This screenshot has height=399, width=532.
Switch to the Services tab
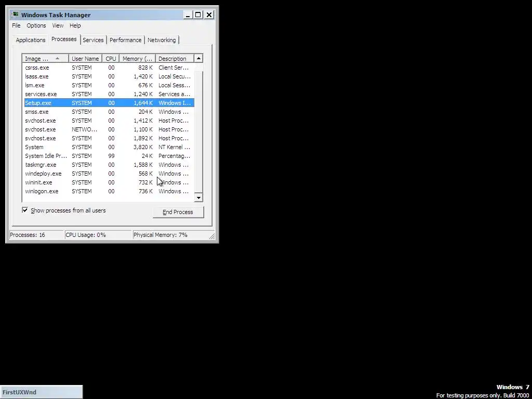click(93, 40)
